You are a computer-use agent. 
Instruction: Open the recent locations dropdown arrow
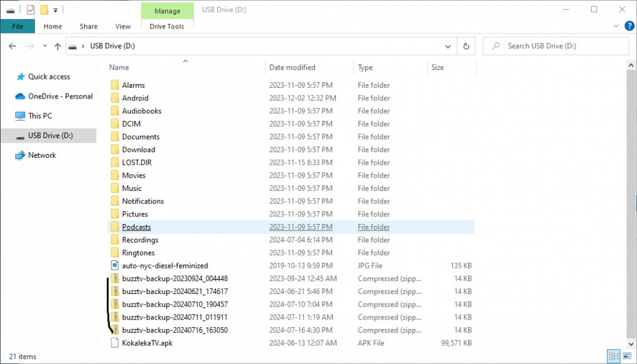45,46
